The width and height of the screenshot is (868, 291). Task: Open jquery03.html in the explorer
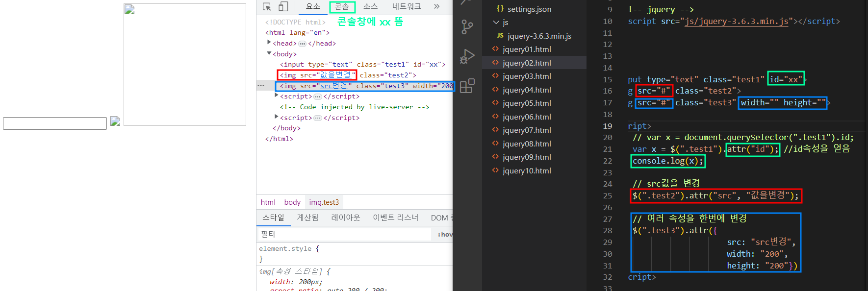click(527, 76)
